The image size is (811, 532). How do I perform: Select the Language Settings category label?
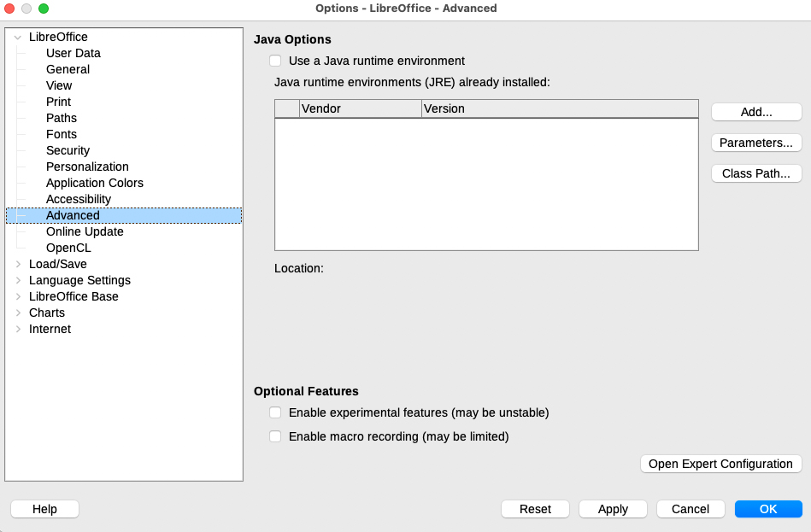(x=79, y=280)
